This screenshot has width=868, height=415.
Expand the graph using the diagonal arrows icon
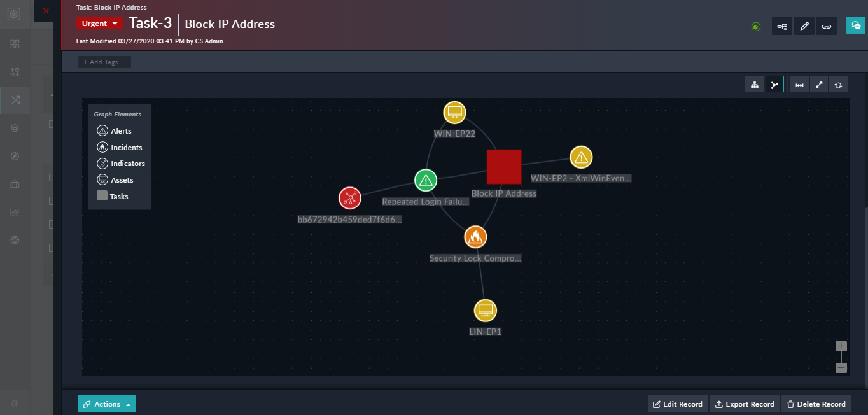(x=819, y=84)
